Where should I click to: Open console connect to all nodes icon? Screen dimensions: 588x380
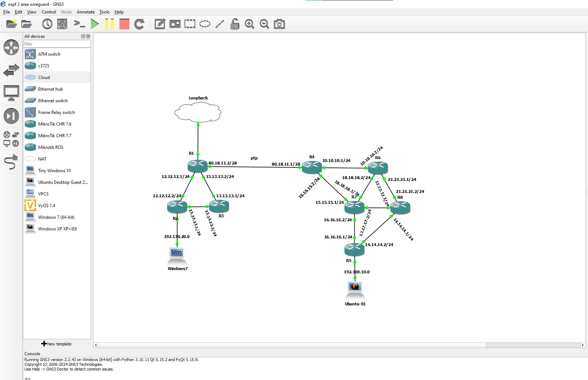click(x=79, y=24)
